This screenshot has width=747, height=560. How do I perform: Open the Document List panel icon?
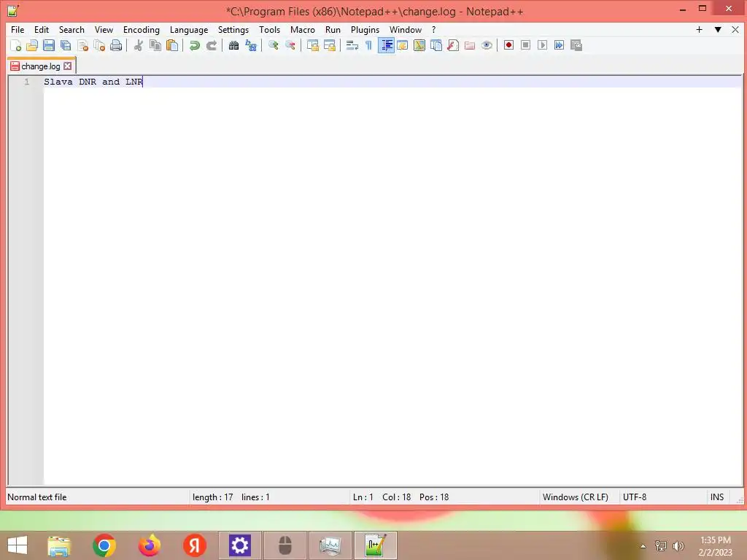[x=436, y=46]
